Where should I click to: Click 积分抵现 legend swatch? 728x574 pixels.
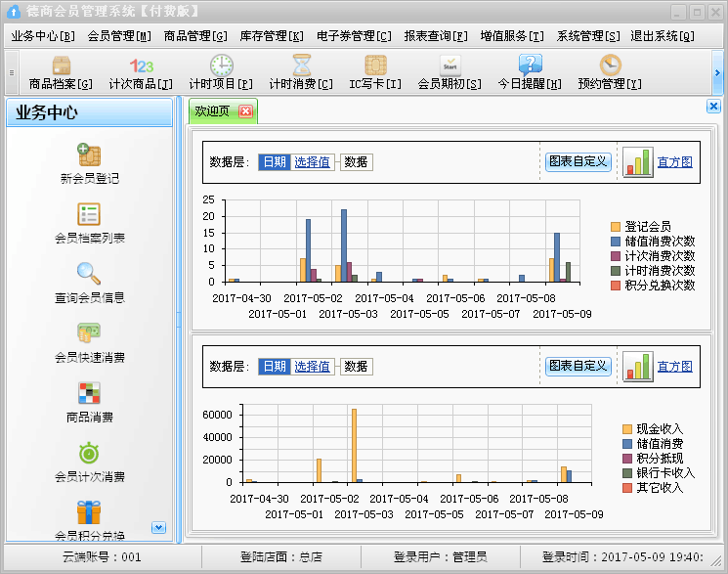click(627, 459)
